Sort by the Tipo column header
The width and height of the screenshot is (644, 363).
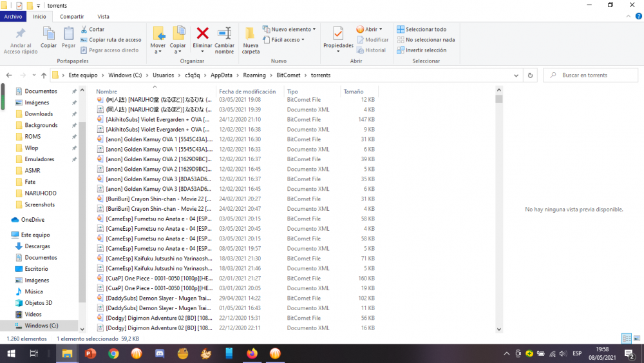pos(292,92)
